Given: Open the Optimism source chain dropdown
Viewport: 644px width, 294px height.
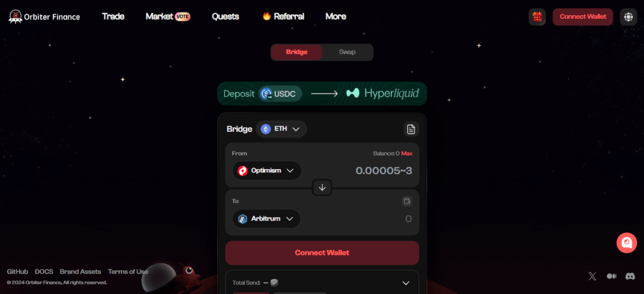Looking at the screenshot, I should coord(267,170).
